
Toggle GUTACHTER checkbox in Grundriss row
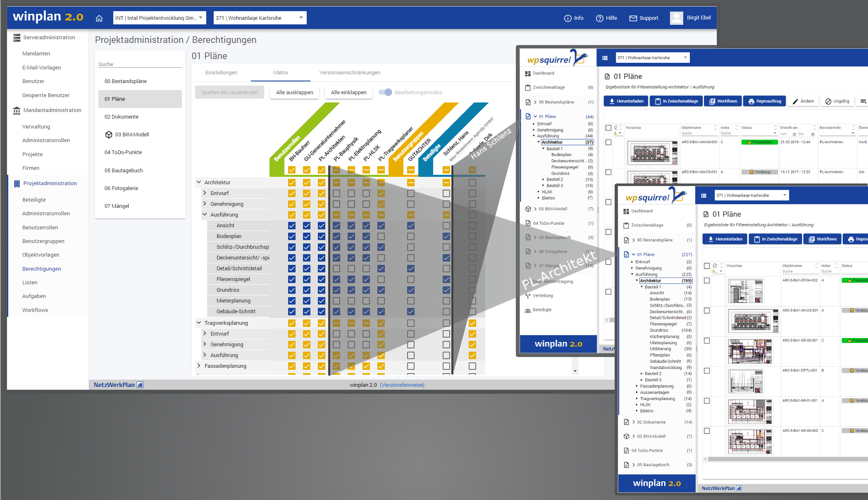pyautogui.click(x=411, y=290)
